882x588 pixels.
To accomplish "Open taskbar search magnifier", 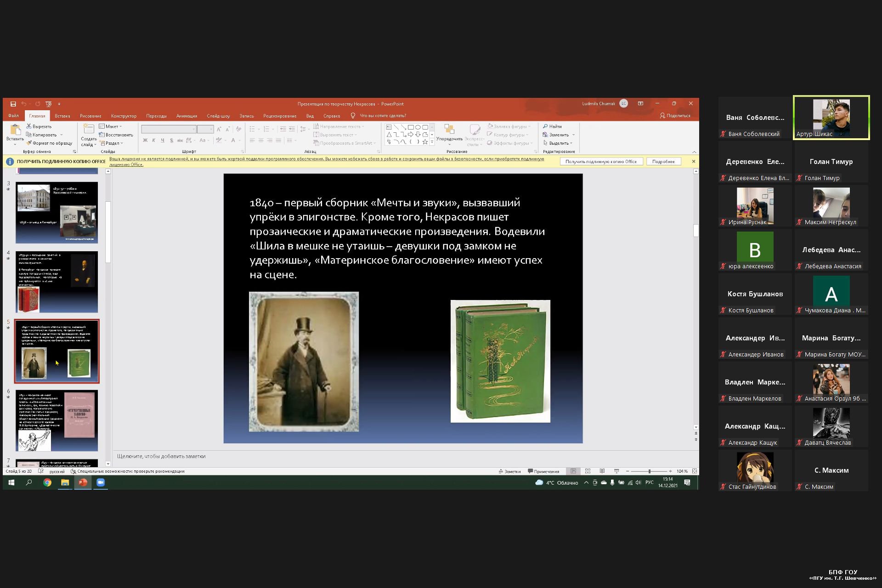I will (29, 482).
